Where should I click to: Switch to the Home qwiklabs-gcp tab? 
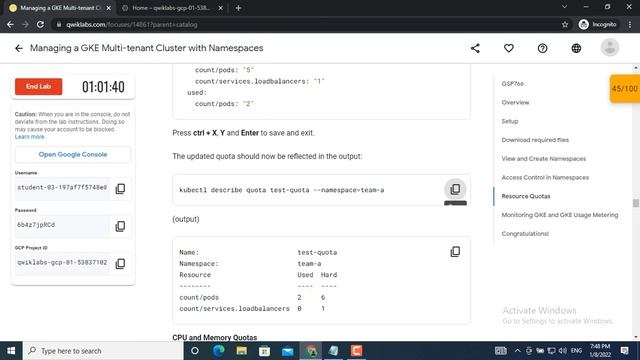[x=171, y=8]
